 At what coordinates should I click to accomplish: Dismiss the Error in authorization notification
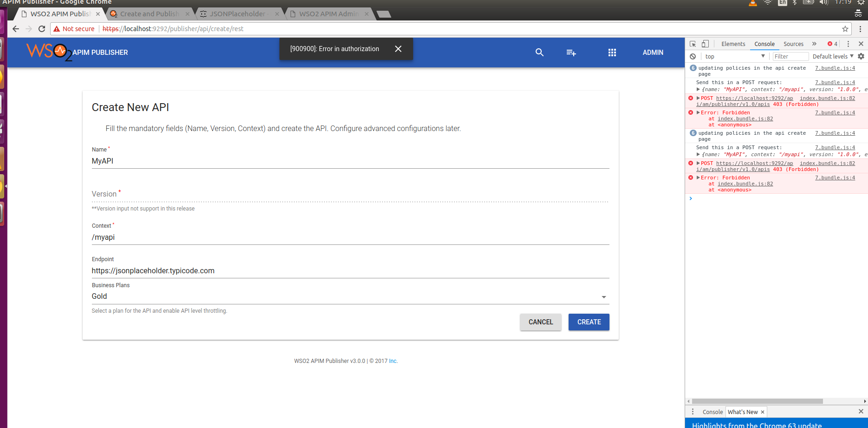click(398, 49)
